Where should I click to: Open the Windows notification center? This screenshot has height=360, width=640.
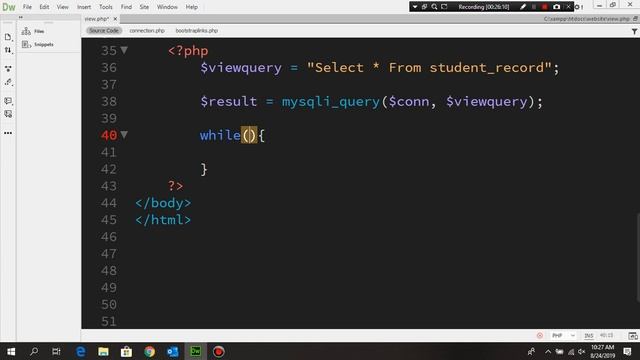tap(627, 351)
